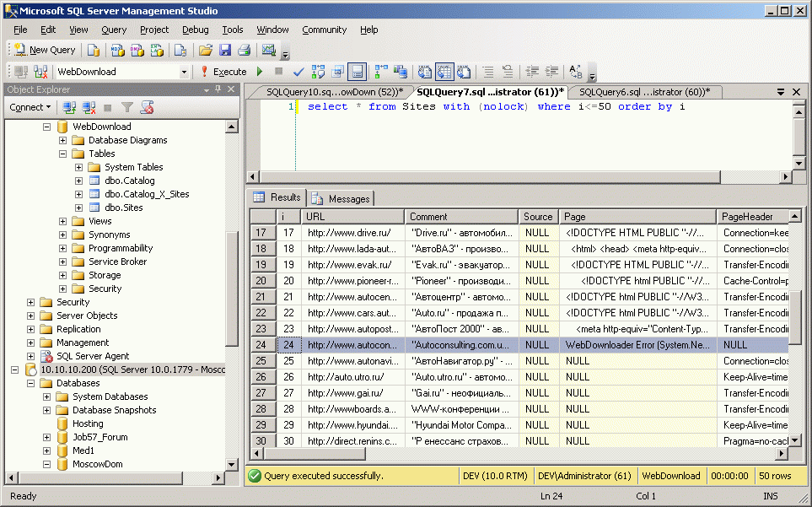Print the current query
Viewport: 812px width, 507px height.
tap(245, 50)
